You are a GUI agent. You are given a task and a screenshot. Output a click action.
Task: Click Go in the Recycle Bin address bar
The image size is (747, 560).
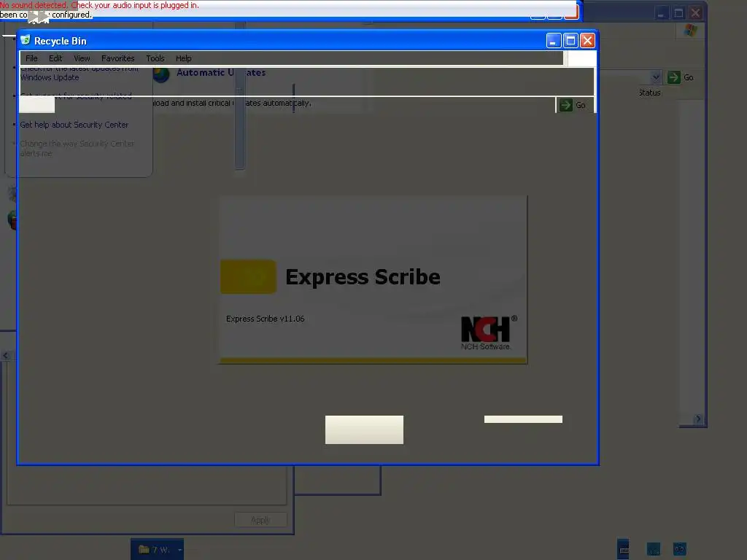point(573,105)
